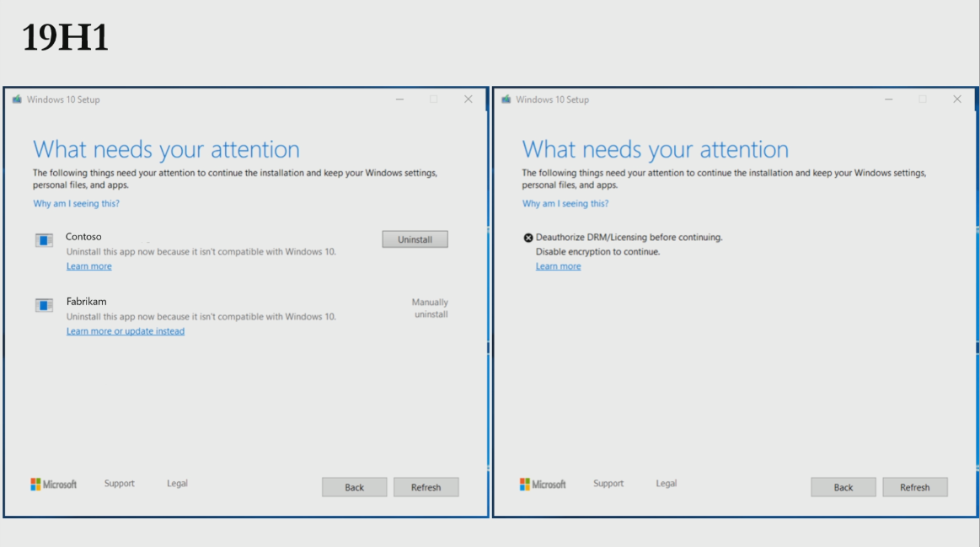Click the 'Contoso' app name

83,236
